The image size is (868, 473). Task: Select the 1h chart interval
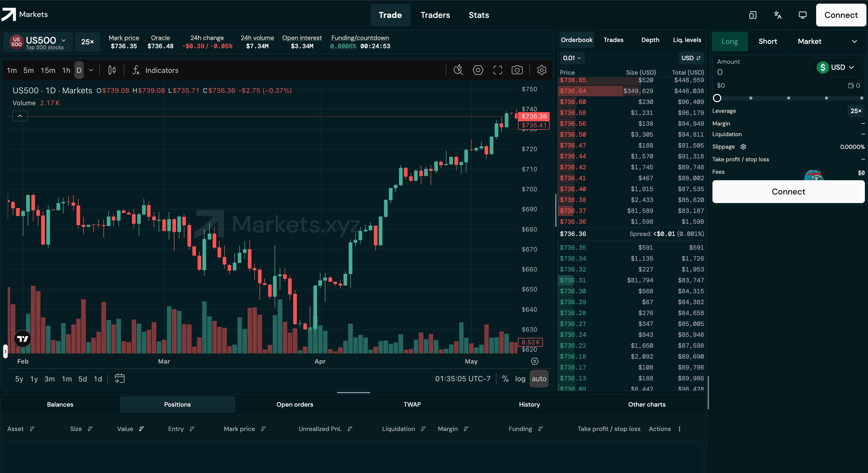click(66, 70)
